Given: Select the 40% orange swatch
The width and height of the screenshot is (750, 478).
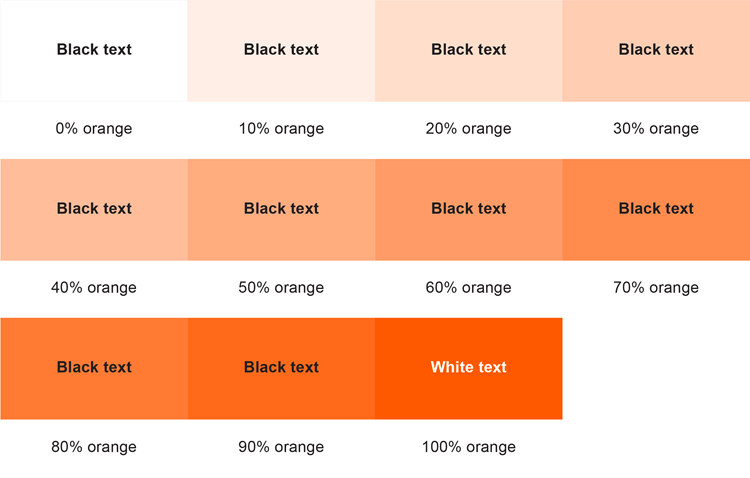Looking at the screenshot, I should [94, 210].
